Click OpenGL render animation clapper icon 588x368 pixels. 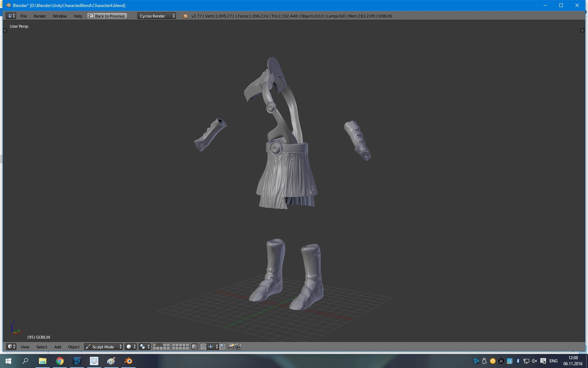[x=238, y=347]
